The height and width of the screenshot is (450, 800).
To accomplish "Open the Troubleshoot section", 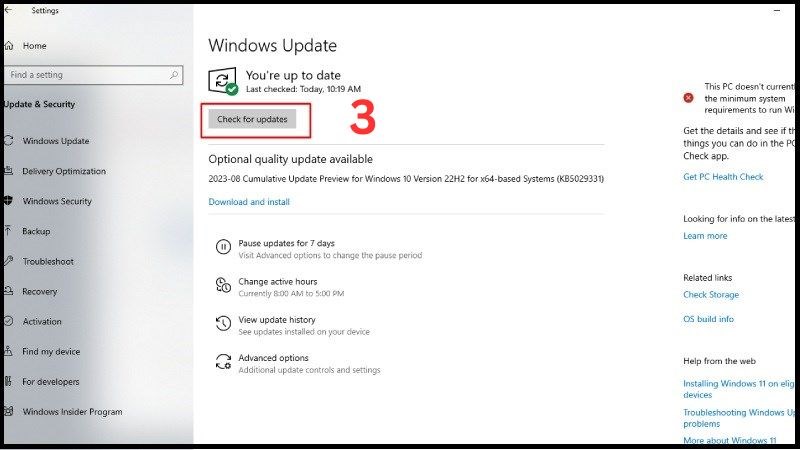I will pos(48,261).
